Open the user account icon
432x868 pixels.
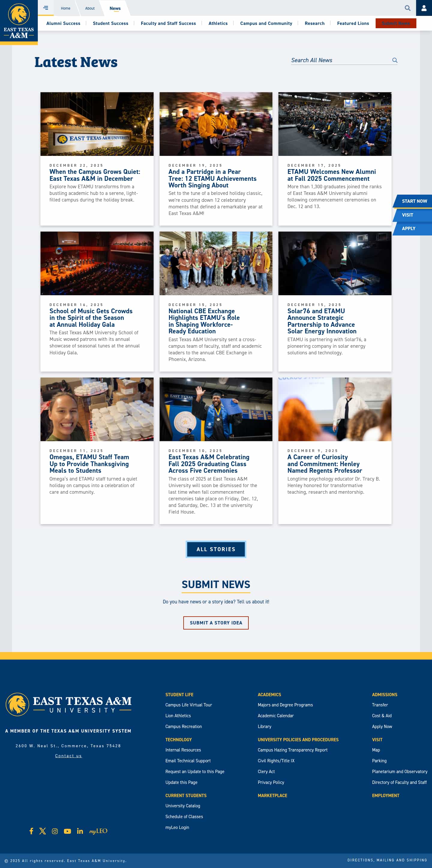424,8
